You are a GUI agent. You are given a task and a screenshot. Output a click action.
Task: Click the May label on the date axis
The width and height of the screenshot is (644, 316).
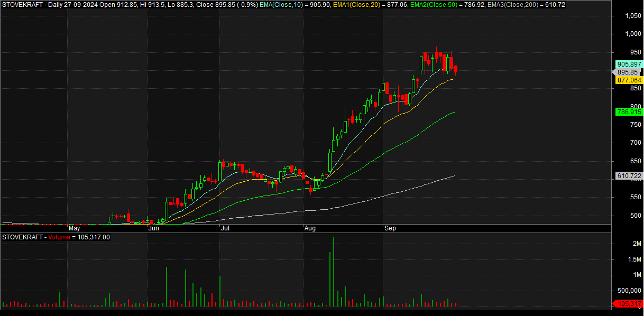(x=75, y=228)
